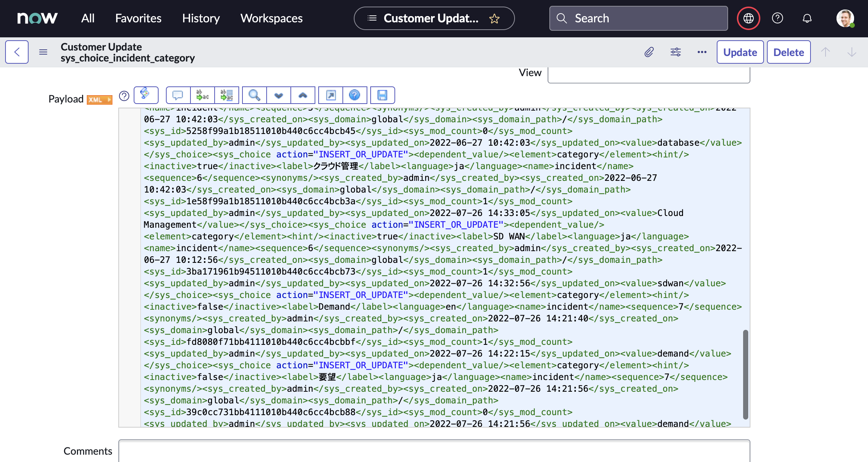868x462 pixels.
Task: Open the Customer Update title dropdown pill
Action: tap(434, 18)
